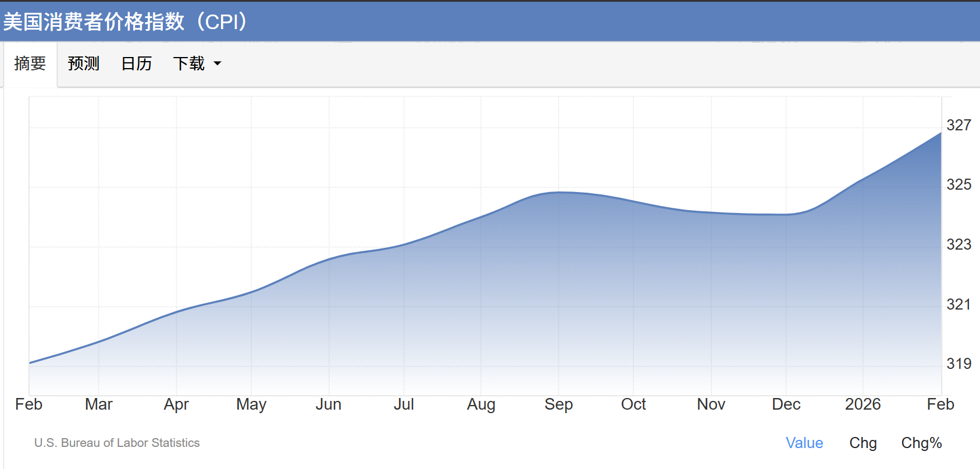Click the caret arrow beside 下载
Image resolution: width=980 pixels, height=469 pixels.
(218, 63)
